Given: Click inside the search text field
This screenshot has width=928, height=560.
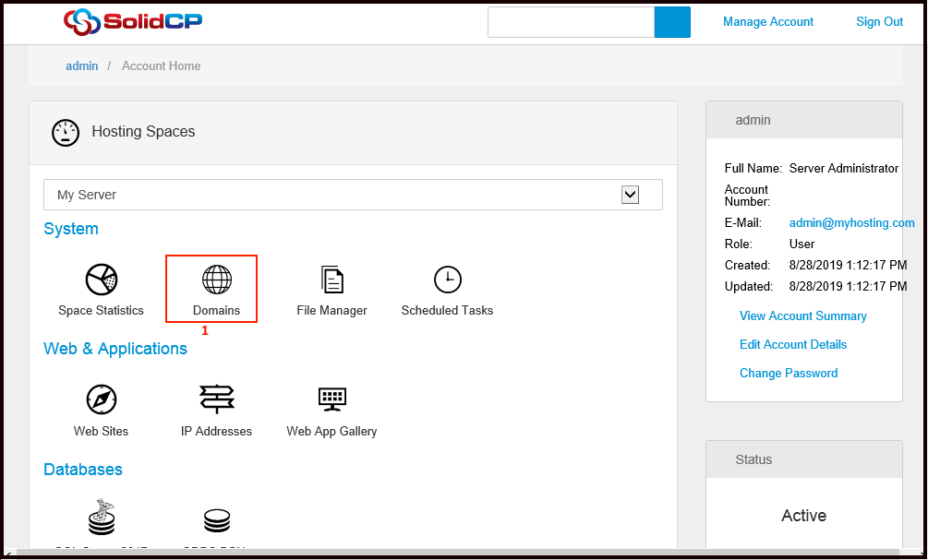Looking at the screenshot, I should pos(571,22).
